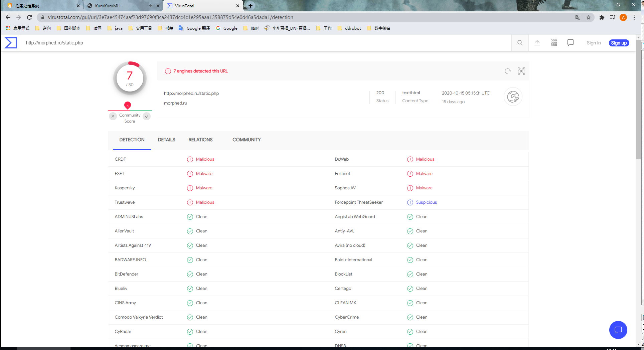Open the apps grid icon
This screenshot has height=350, width=644.
pyautogui.click(x=554, y=43)
